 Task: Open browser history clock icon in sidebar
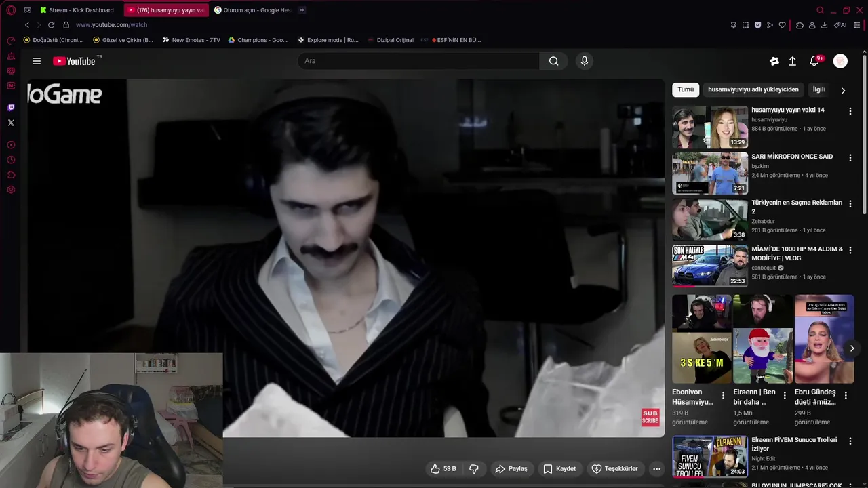pos(11,160)
